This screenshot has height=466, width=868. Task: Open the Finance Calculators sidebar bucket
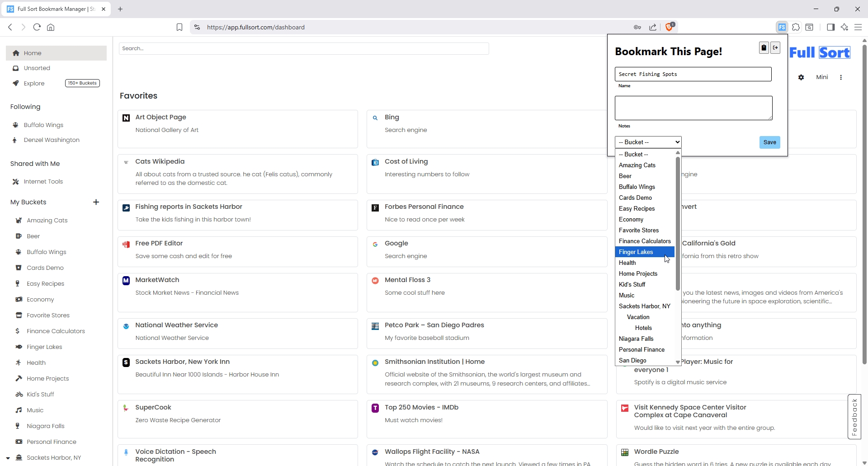coord(56,331)
